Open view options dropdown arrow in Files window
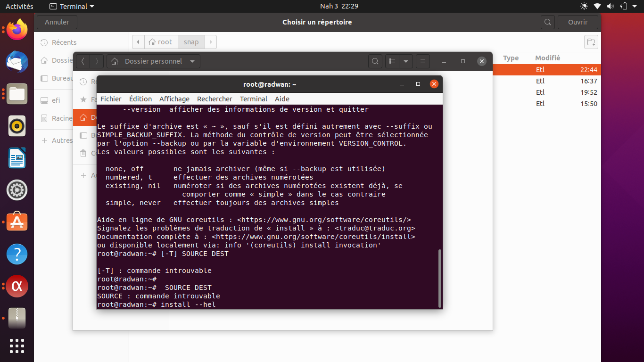This screenshot has width=644, height=362. [x=406, y=61]
